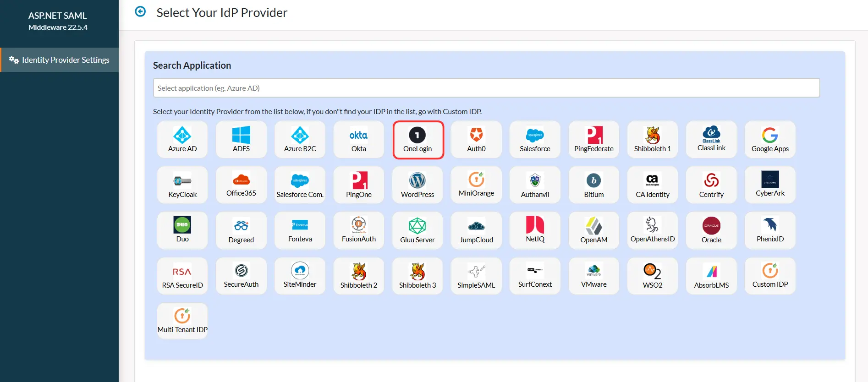Select the OpenAthensID provider
The image size is (868, 382).
tap(653, 230)
